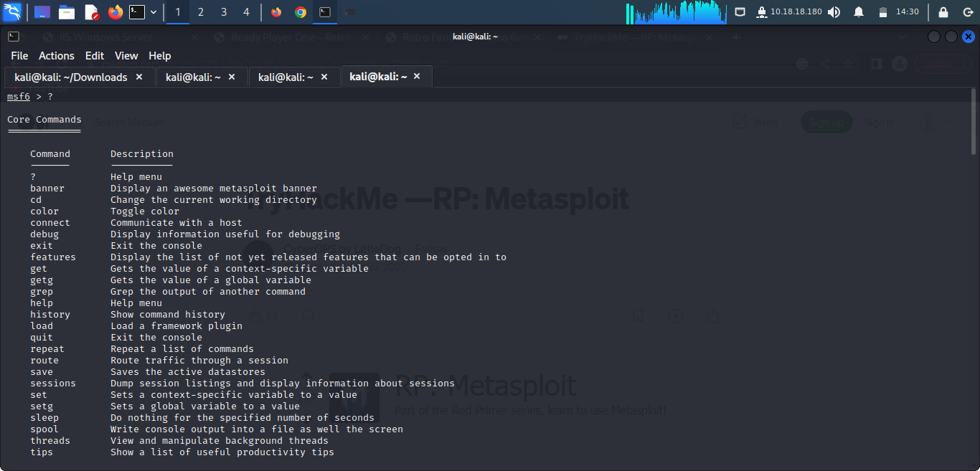Open the 14:30 clock
Viewport: 980px width, 471px height.
tap(908, 12)
